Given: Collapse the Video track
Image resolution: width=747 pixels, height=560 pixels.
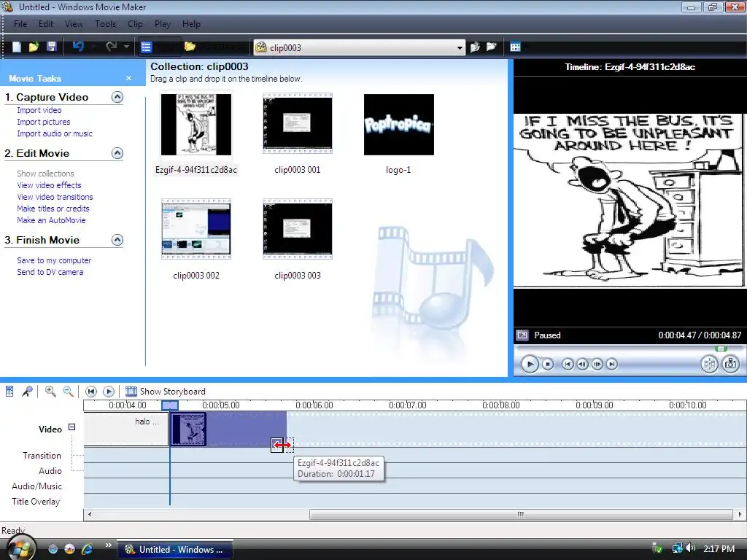Looking at the screenshot, I should (x=72, y=427).
